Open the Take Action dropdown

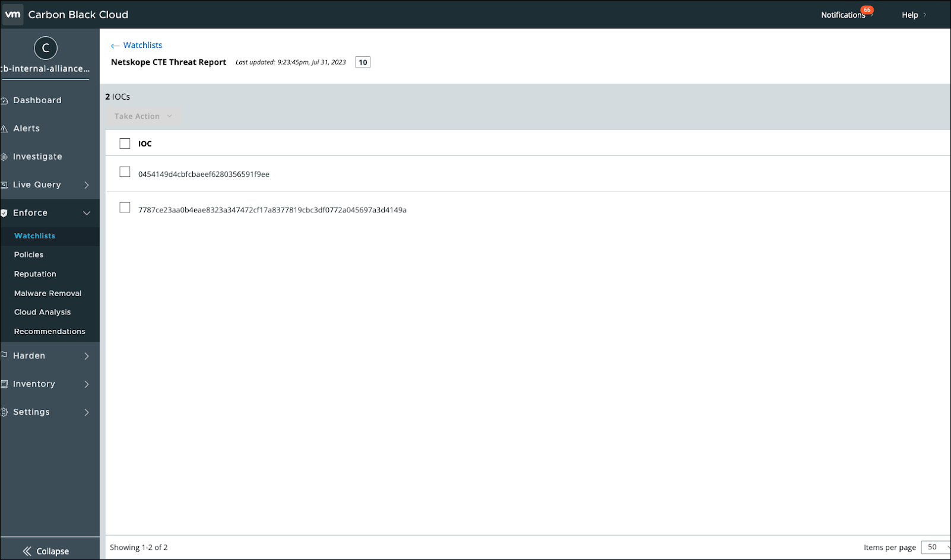143,116
